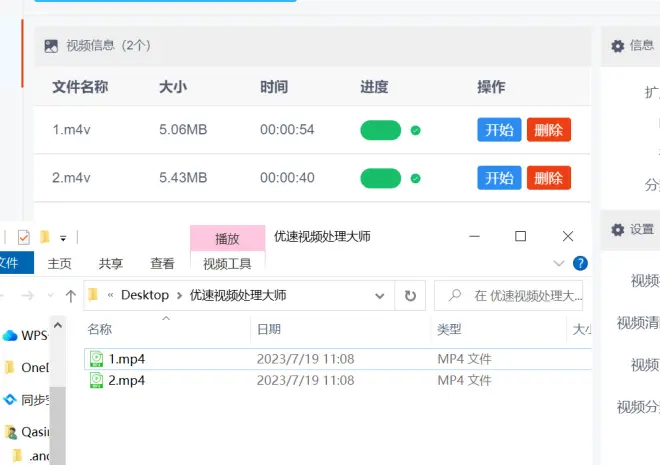Click the up-one-level arrow in Explorer
The width and height of the screenshot is (660, 465).
coord(71,295)
